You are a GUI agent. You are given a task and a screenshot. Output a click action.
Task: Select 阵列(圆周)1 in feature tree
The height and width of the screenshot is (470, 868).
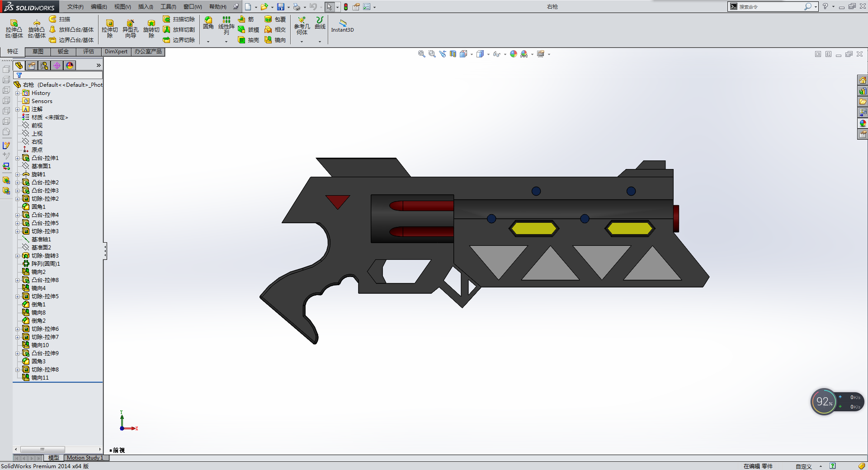click(x=46, y=264)
